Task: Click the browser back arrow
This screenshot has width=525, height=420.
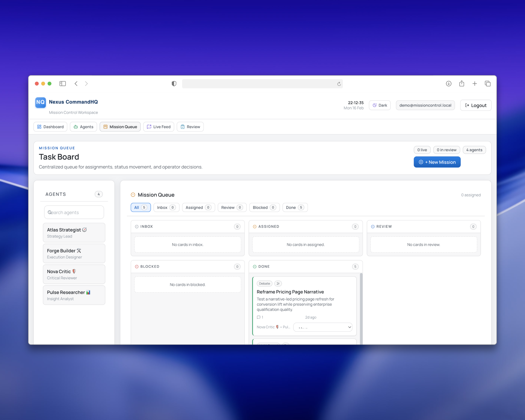Action: click(76, 84)
